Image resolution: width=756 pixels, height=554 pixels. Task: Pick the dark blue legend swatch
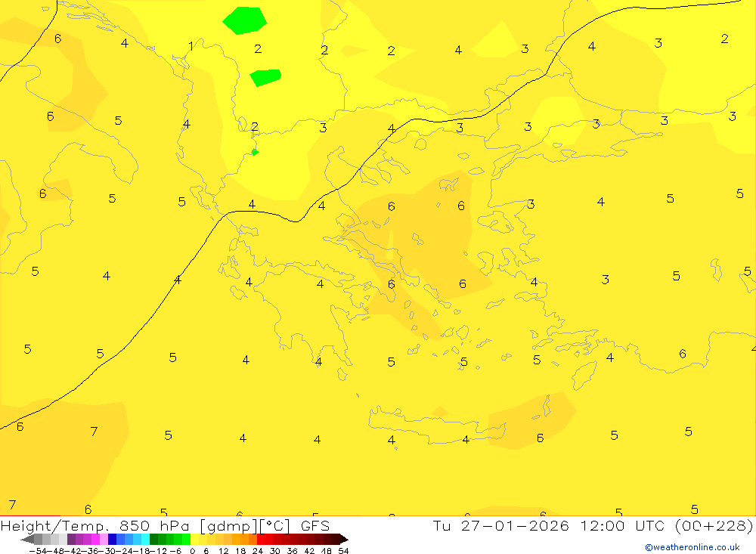[112, 540]
